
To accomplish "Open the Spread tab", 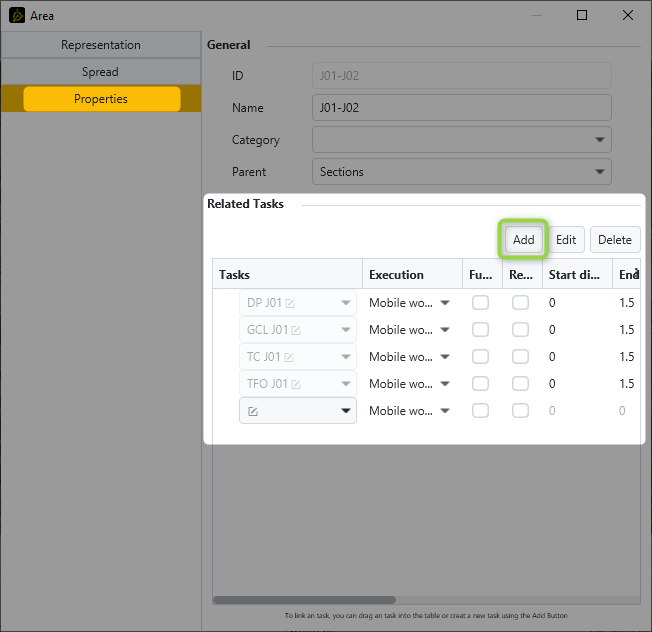I will (x=101, y=72).
